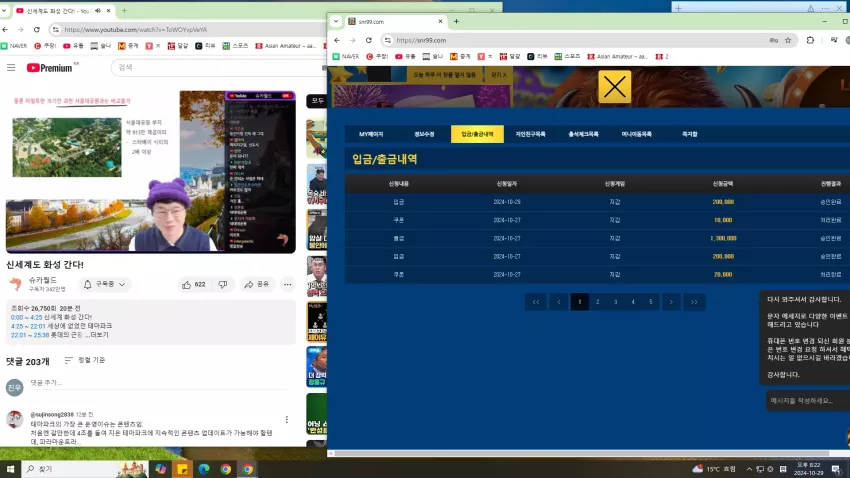Screen dimensions: 850x478
Task: Open NAVER bookmark in snr99 window
Action: [346, 56]
